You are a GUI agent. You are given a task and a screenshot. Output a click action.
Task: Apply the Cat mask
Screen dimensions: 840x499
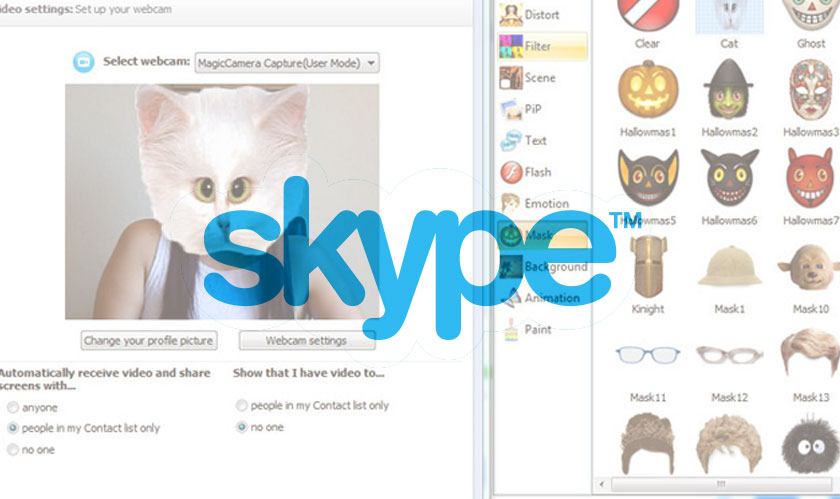pos(729,16)
